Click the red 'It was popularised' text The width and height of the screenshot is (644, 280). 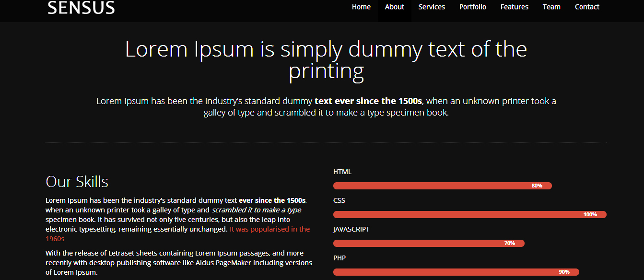(269, 229)
